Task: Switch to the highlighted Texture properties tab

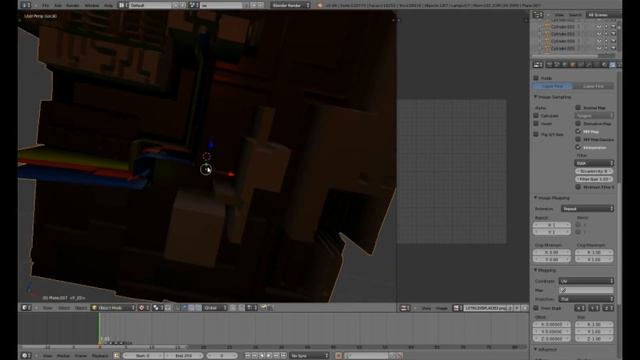Action: coord(613,64)
